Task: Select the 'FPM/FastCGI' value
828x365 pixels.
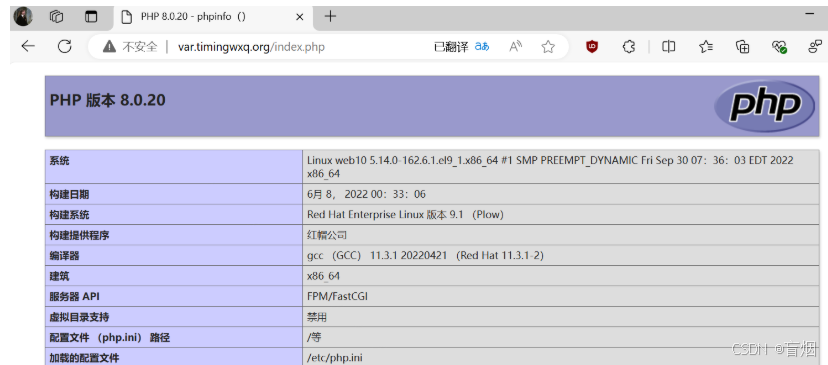Action: click(x=337, y=296)
